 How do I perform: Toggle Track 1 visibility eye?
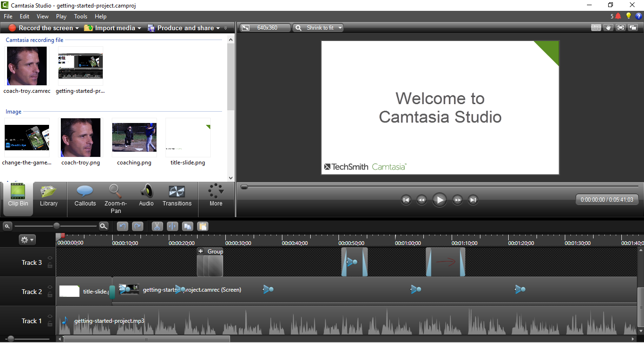[x=50, y=317]
